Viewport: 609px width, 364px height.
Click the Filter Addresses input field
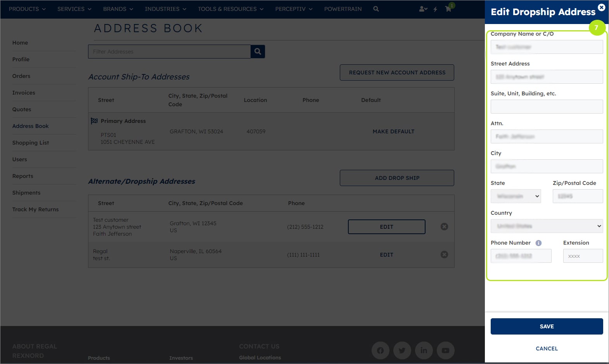tap(169, 52)
